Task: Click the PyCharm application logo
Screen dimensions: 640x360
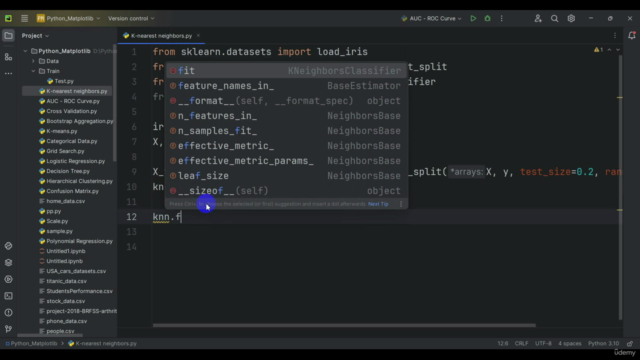Action: tap(8, 18)
